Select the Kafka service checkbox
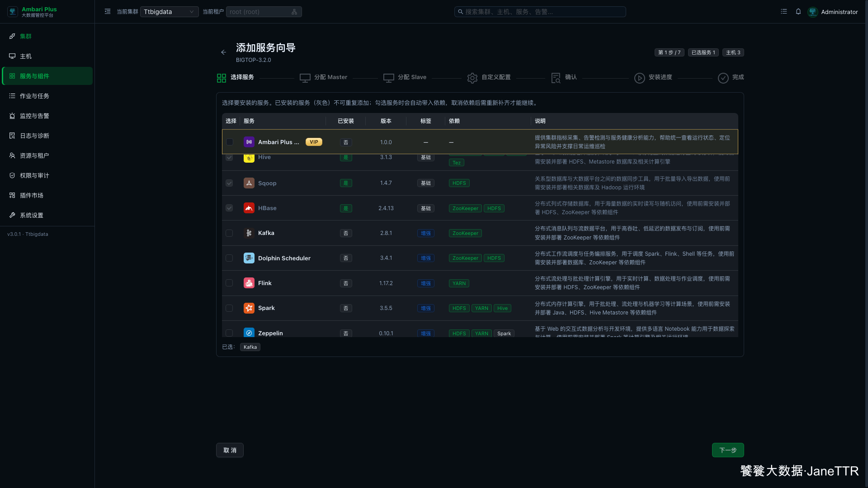The width and height of the screenshot is (868, 488). 229,233
